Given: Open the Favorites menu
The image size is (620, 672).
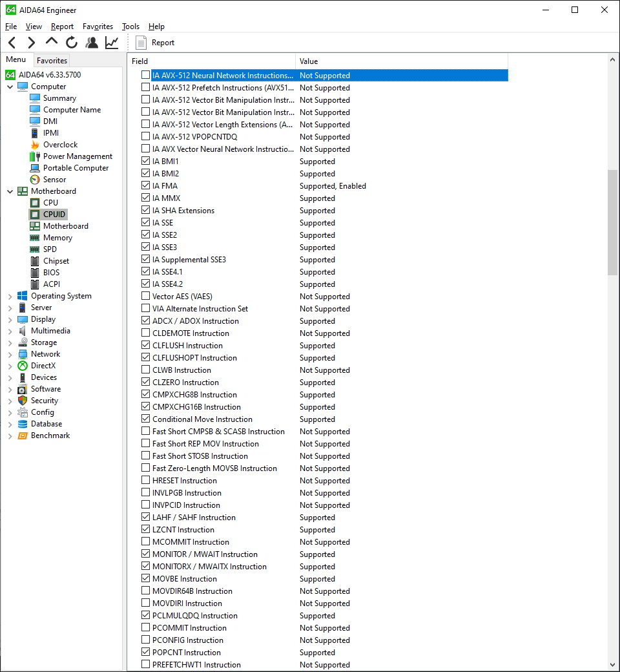Looking at the screenshot, I should (x=98, y=26).
